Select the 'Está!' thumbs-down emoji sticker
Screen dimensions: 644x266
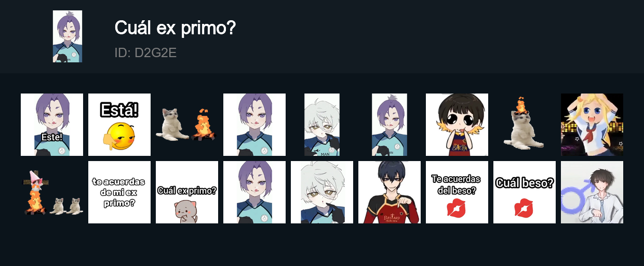click(x=119, y=125)
